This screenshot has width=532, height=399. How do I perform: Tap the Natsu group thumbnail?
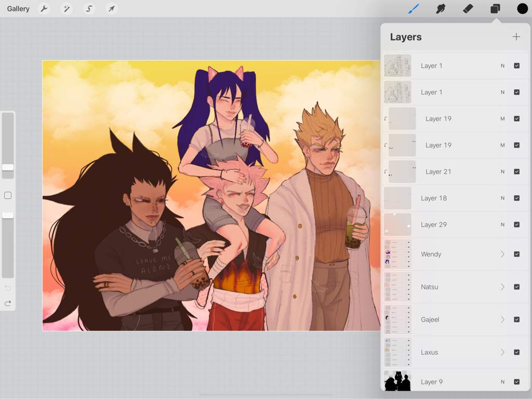pyautogui.click(x=397, y=287)
